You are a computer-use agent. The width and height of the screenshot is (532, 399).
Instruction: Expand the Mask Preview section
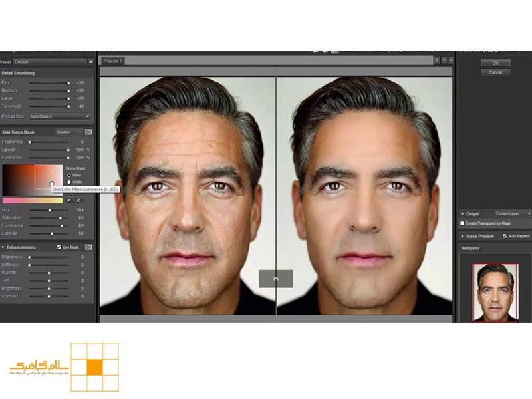click(x=463, y=236)
